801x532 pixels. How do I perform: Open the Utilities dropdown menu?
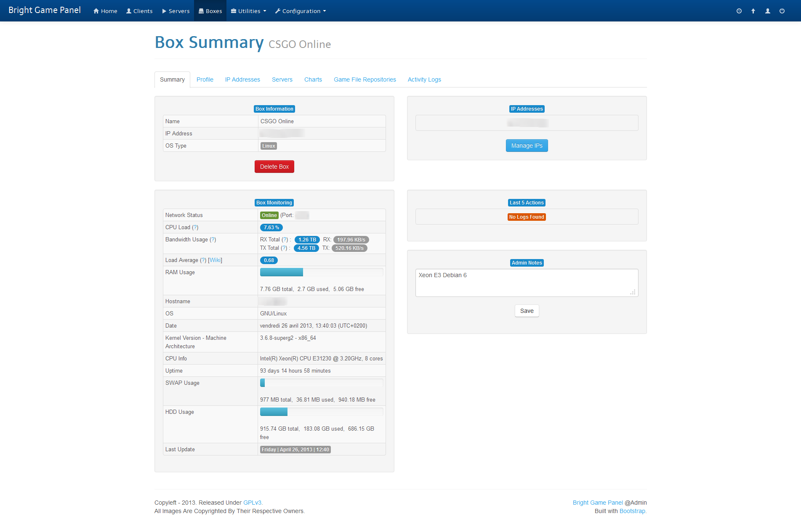(248, 11)
